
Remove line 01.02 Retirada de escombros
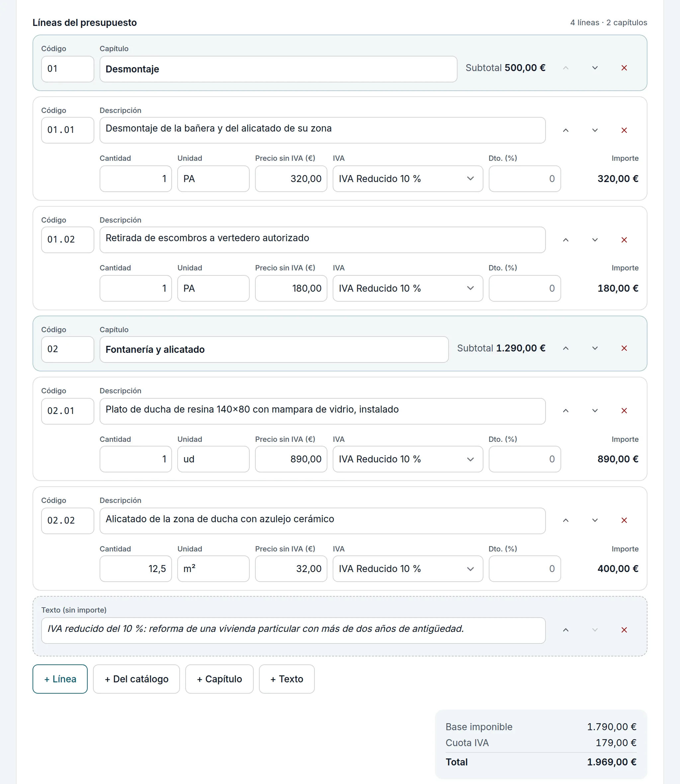pos(624,240)
